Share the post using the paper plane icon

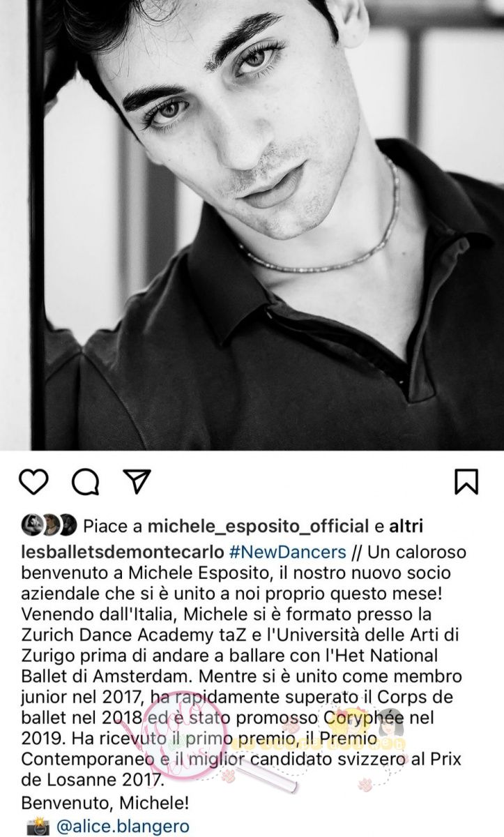coord(137,481)
